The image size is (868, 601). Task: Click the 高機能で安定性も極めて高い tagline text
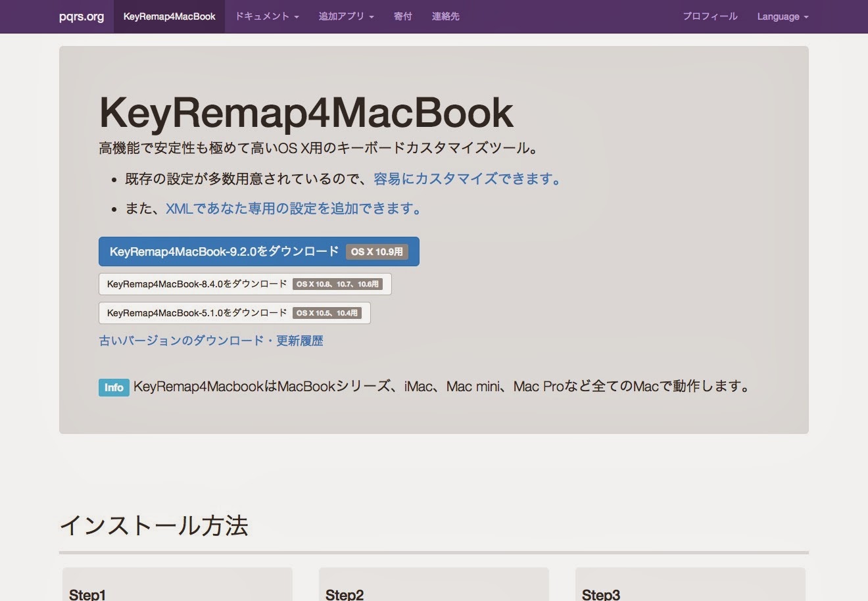[319, 148]
